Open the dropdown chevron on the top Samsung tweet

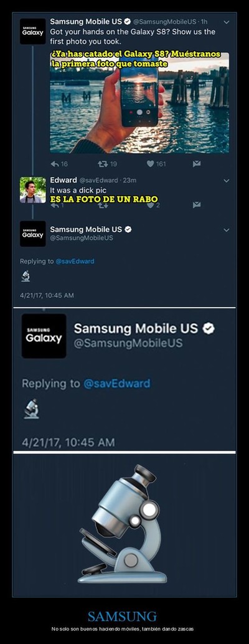pyautogui.click(x=227, y=22)
